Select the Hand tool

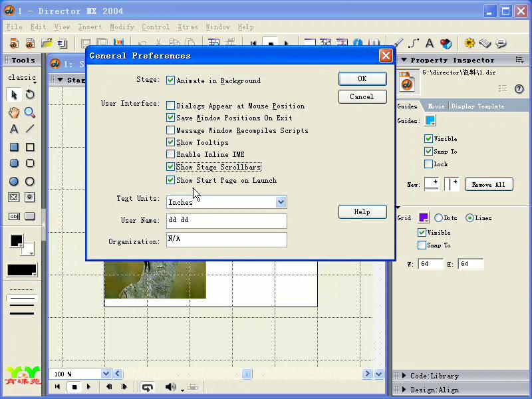[x=14, y=112]
